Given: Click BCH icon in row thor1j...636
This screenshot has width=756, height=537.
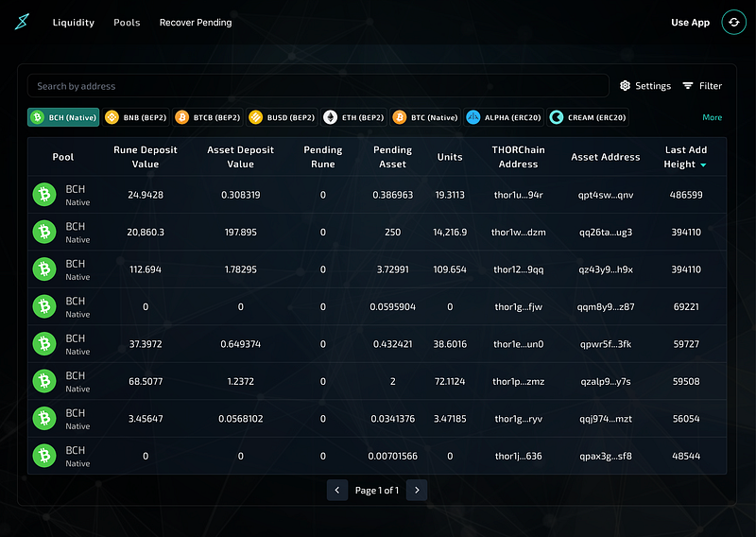Looking at the screenshot, I should pos(44,456).
